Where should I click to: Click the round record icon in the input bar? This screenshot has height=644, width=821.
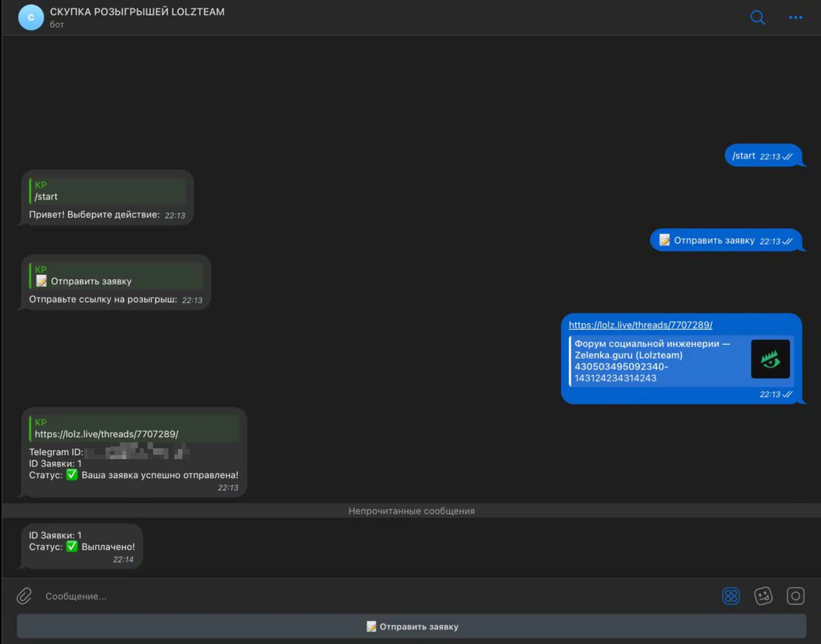tap(795, 596)
